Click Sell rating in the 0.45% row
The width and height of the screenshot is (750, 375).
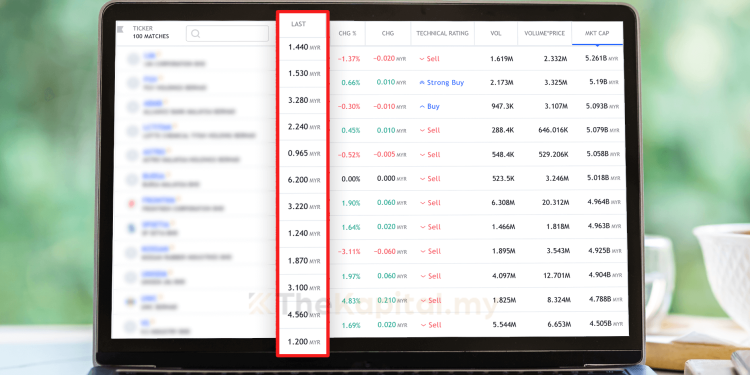430,130
